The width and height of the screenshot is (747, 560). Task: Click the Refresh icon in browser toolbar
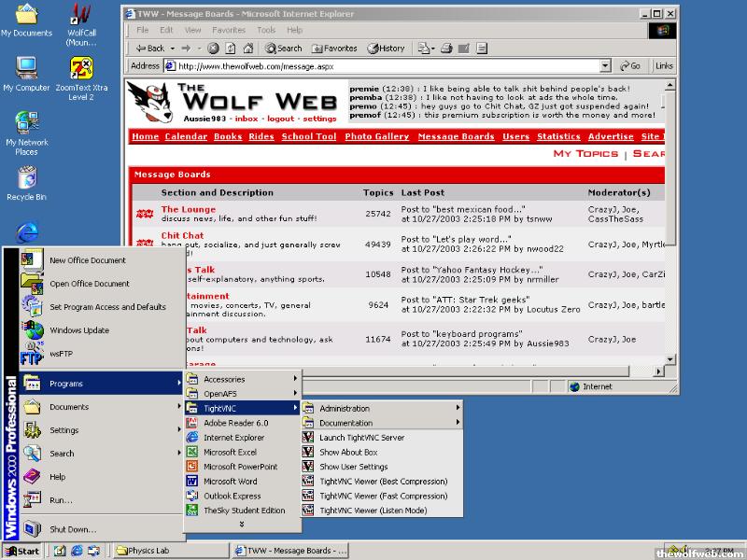(228, 49)
